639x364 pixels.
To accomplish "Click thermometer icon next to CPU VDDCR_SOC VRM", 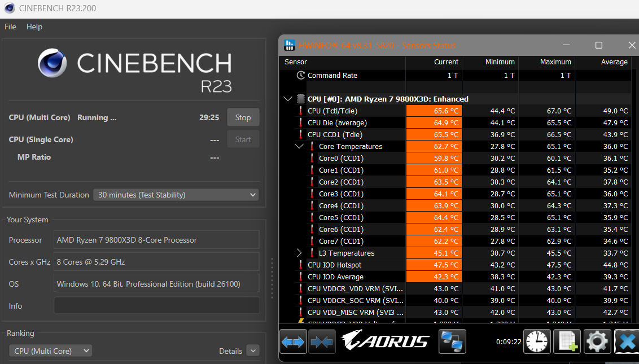I will (301, 300).
